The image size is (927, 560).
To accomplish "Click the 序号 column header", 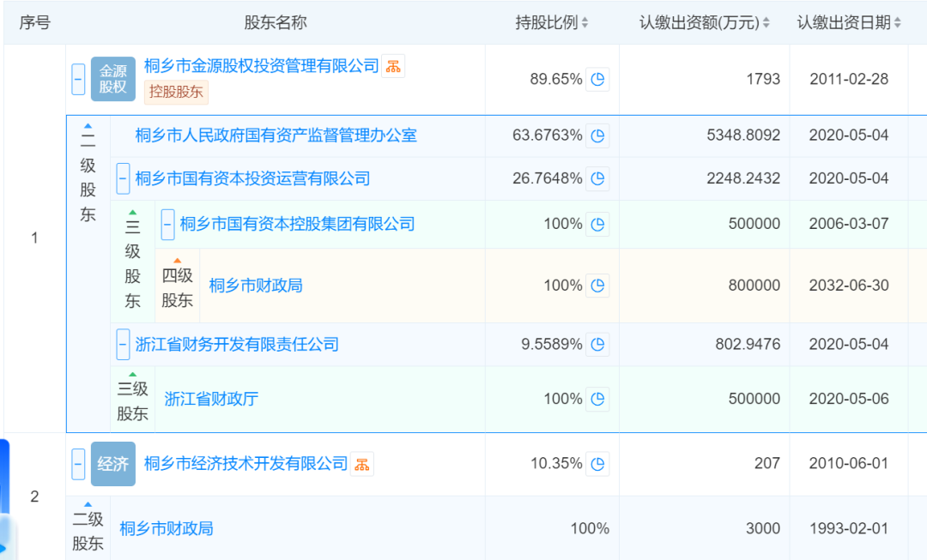I will (x=34, y=22).
